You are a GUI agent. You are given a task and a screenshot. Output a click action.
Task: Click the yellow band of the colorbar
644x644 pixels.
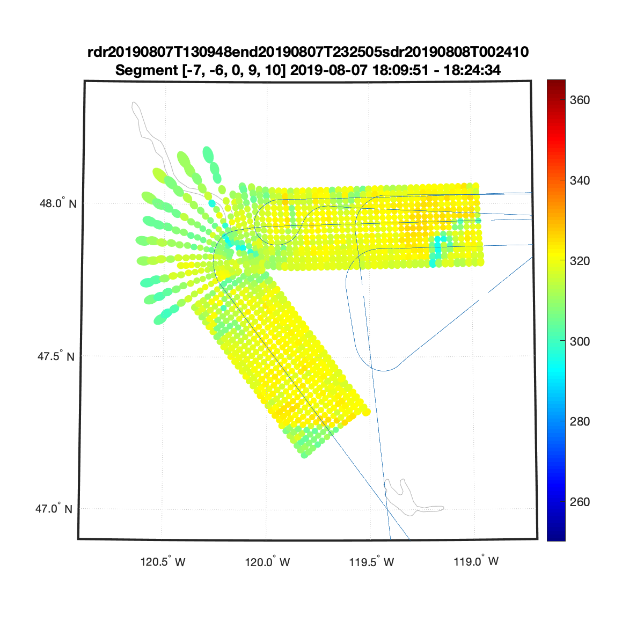point(556,258)
